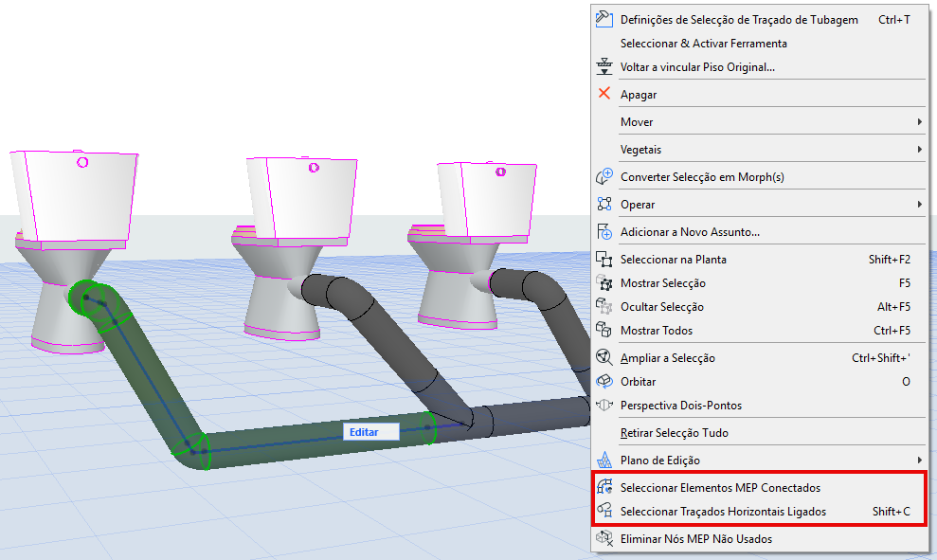
Task: Click the connected horizontal routes icon
Action: point(604,511)
